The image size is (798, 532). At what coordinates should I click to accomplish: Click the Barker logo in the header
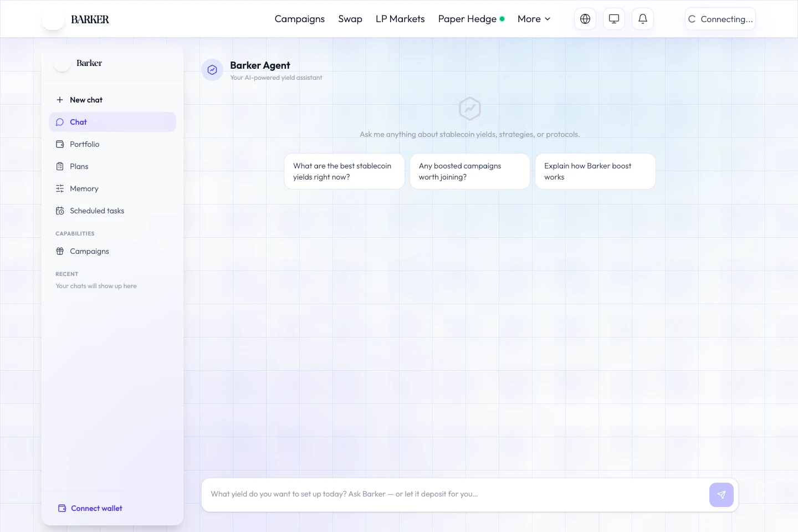tap(76, 19)
